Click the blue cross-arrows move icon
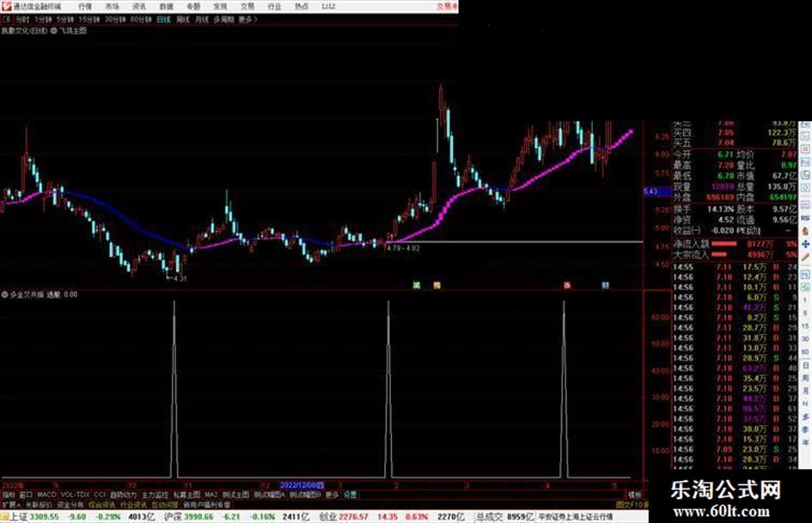 tap(805, 244)
